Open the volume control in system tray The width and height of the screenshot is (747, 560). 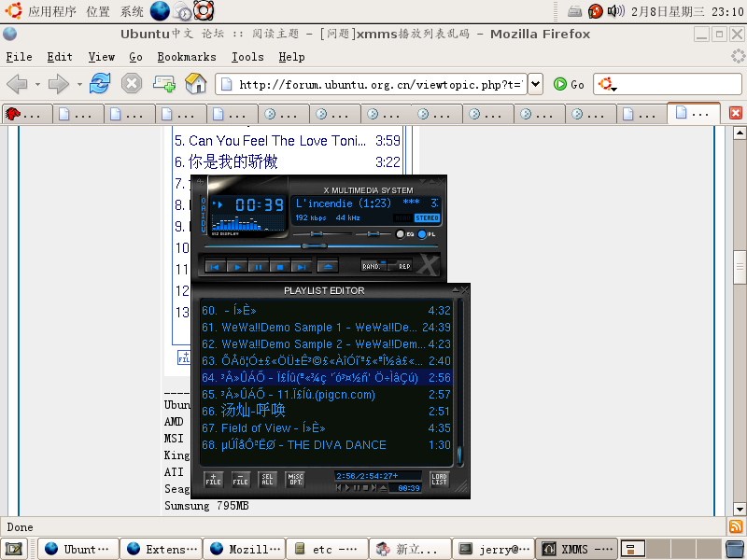click(616, 10)
